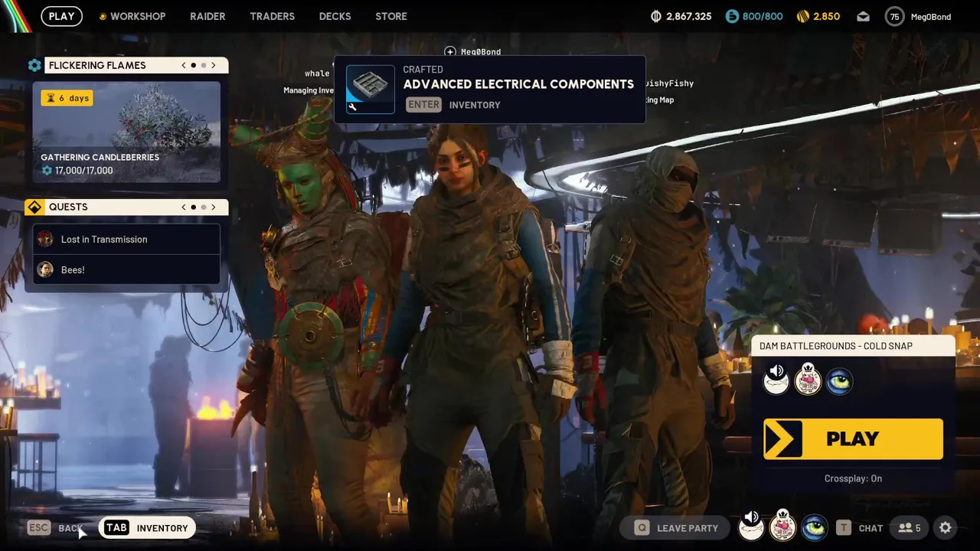Viewport: 980px width, 551px height.
Task: Click the speaker avatar in bottom party bar
Action: point(751,527)
